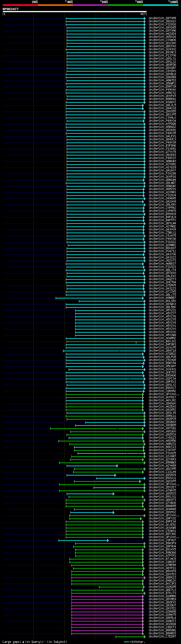Select the label UniRef100_Q1PCS4
This screenshot has width=181, height=644.
(162, 379)
